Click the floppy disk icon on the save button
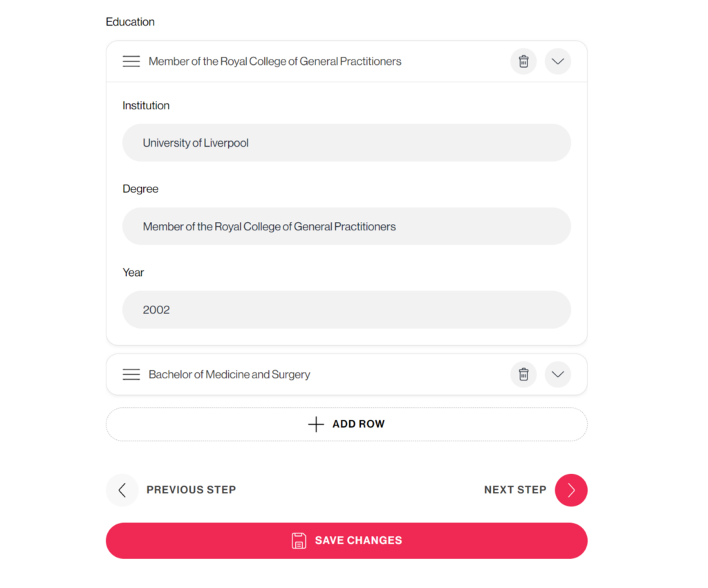This screenshot has width=708, height=588. [x=299, y=540]
